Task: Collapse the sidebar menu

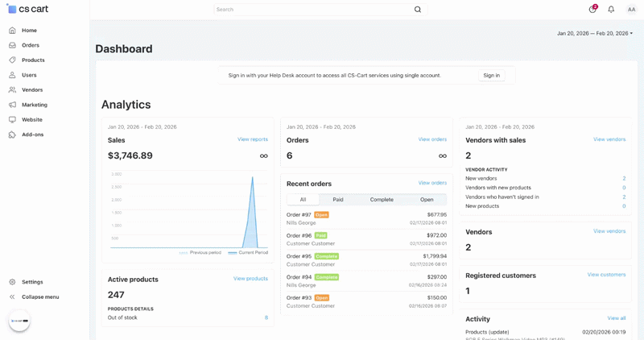Action: coord(39,297)
